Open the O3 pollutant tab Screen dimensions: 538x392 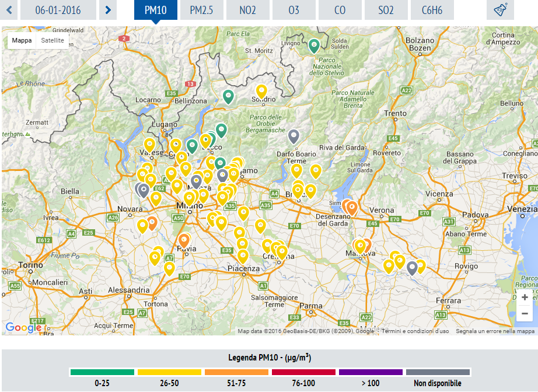[294, 10]
